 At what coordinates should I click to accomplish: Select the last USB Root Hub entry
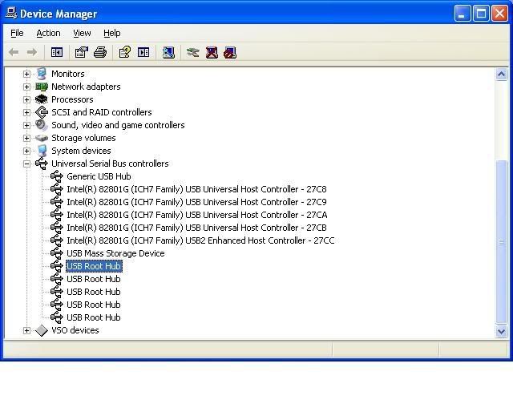[x=94, y=317]
